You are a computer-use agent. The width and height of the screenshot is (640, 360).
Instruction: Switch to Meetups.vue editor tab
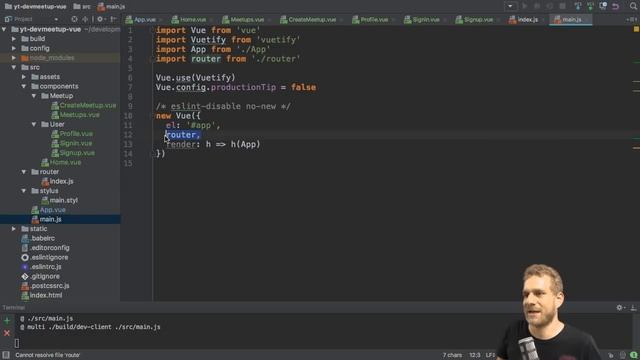click(247, 19)
